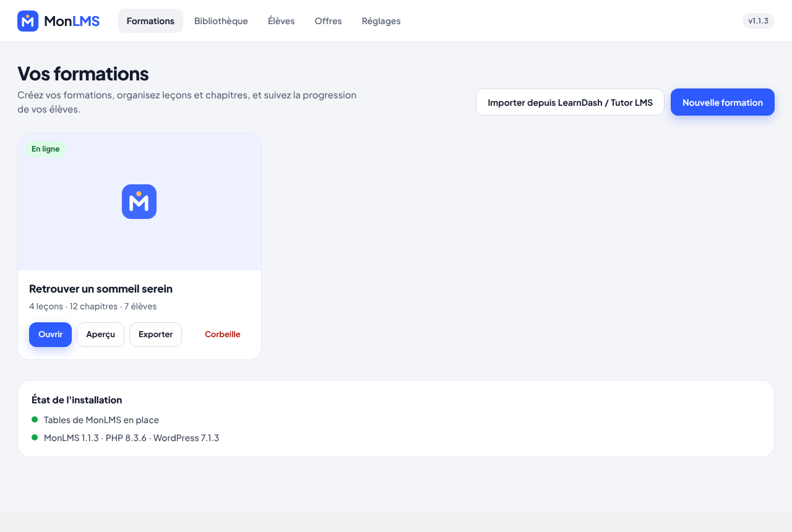The image size is (792, 532).
Task: Click the MonLMS wordmark text
Action: [x=72, y=21]
